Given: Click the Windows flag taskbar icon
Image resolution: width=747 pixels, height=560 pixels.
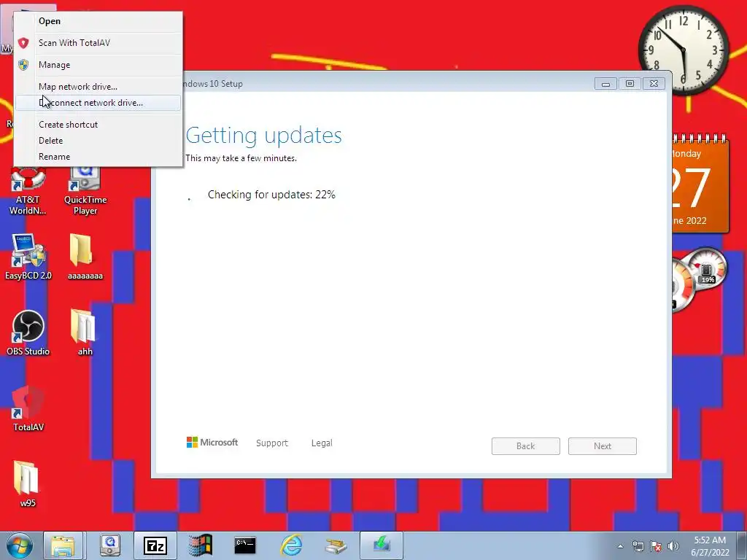Looking at the screenshot, I should 200,545.
